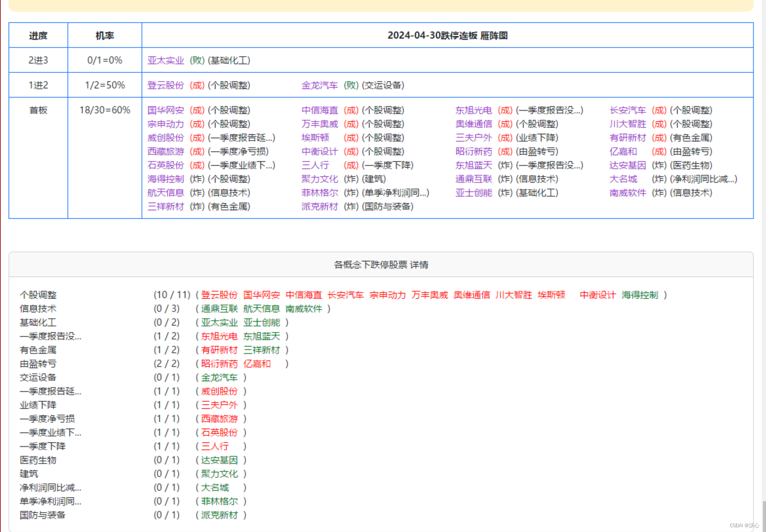Open 海得控制 in the 首板 table row
The height and width of the screenshot is (532, 766).
click(x=166, y=179)
